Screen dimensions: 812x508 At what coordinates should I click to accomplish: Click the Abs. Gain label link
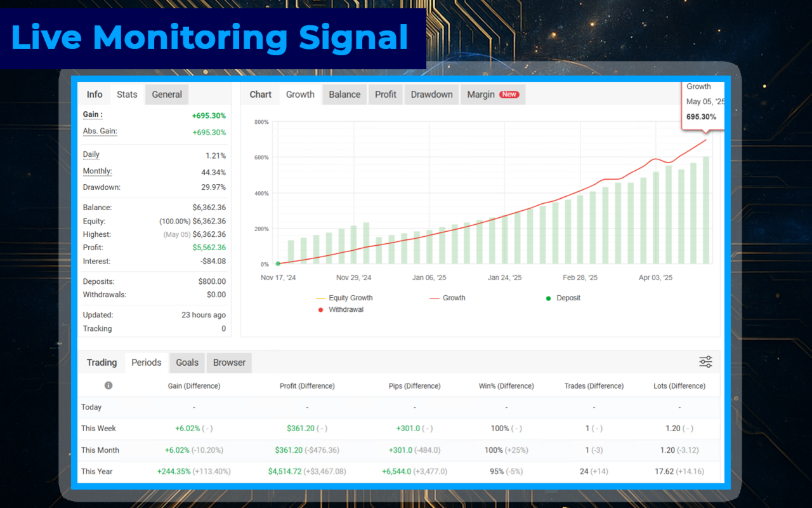tap(100, 131)
